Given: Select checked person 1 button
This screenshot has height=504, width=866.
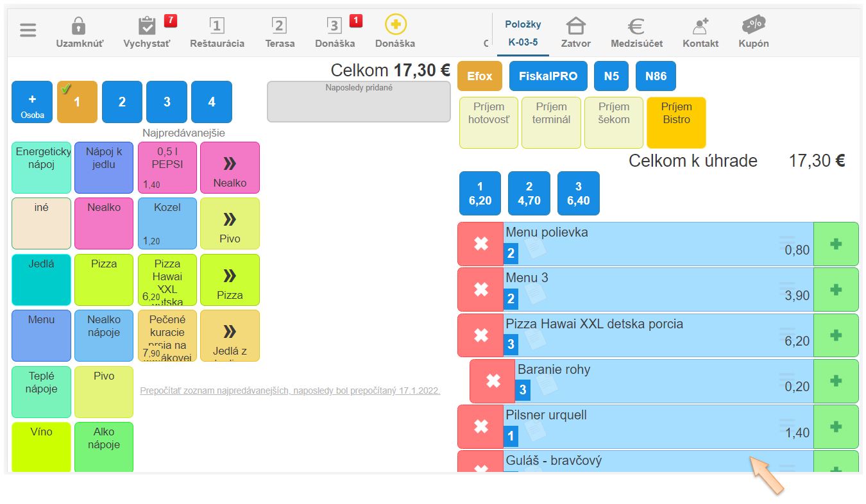Looking at the screenshot, I should pos(77,102).
